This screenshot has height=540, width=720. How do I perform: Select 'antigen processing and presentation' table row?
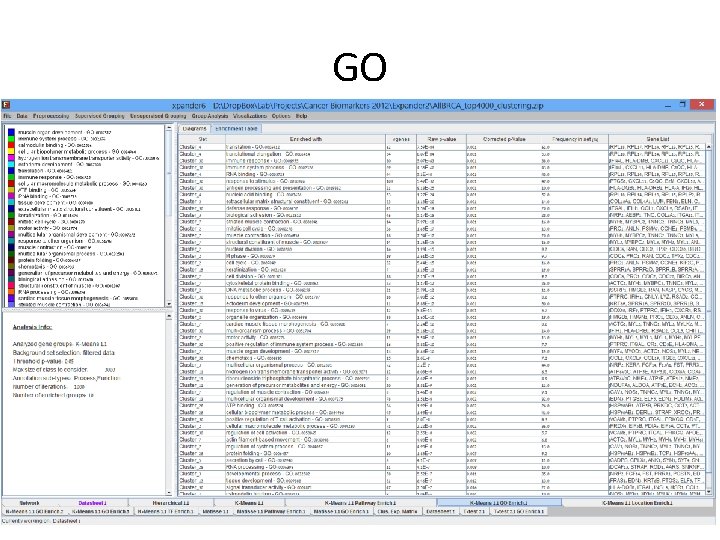click(x=443, y=188)
